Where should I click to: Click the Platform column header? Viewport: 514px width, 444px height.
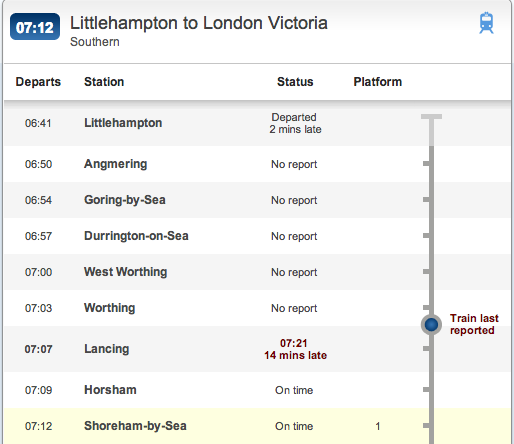pos(378,82)
